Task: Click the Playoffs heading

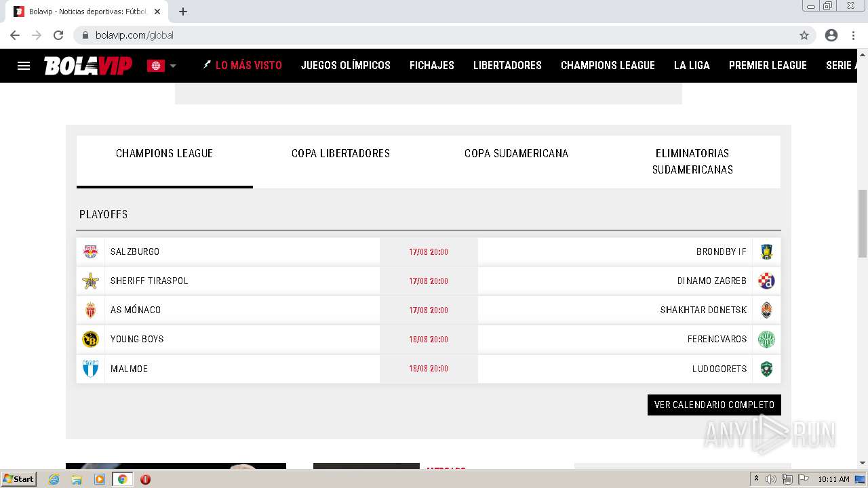Action: point(103,214)
